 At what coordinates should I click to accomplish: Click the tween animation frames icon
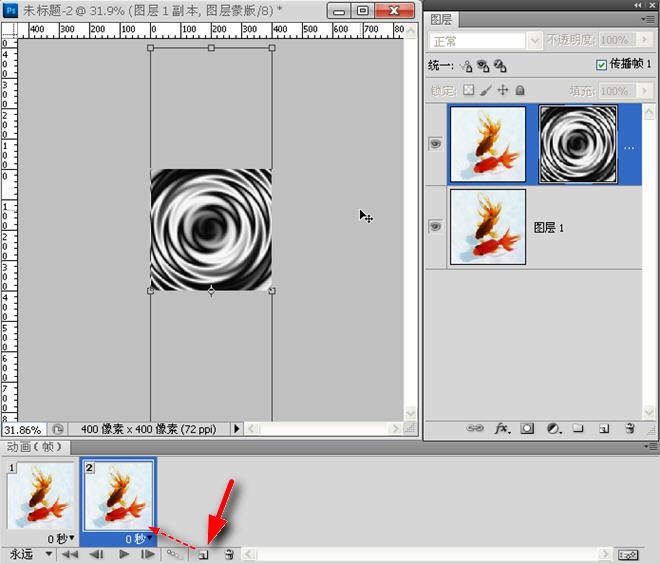pyautogui.click(x=174, y=554)
